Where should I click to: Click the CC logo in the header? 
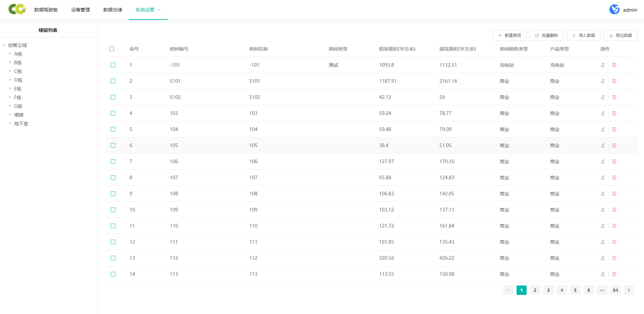(17, 9)
